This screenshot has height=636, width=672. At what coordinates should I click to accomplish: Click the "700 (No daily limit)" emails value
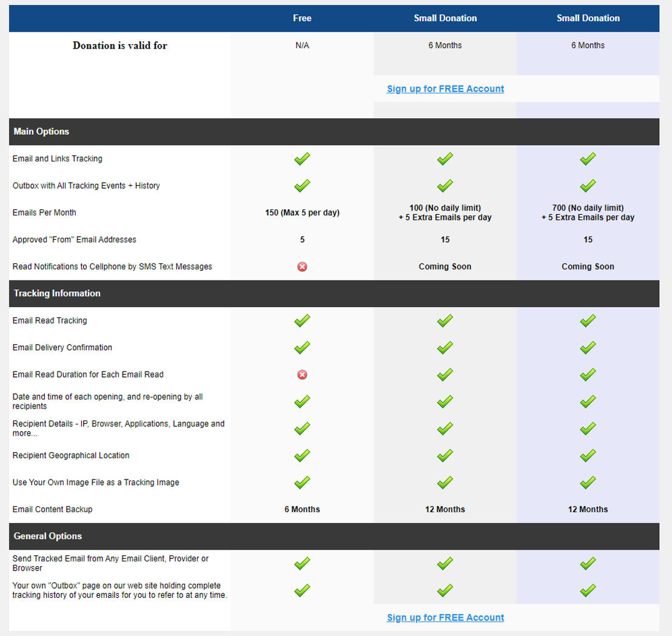[x=588, y=208]
